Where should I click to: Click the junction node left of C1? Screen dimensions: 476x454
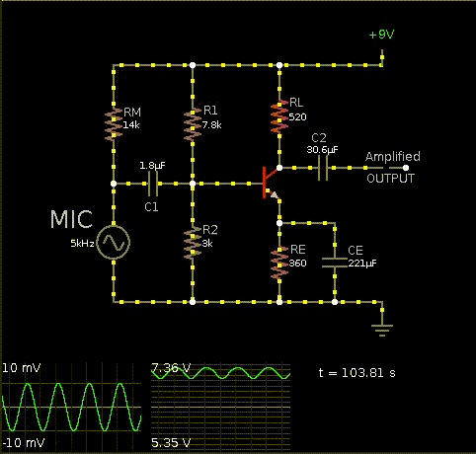click(114, 184)
